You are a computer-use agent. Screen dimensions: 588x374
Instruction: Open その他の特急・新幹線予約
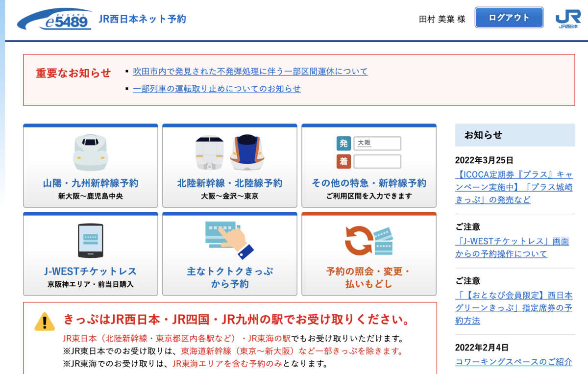tap(369, 166)
